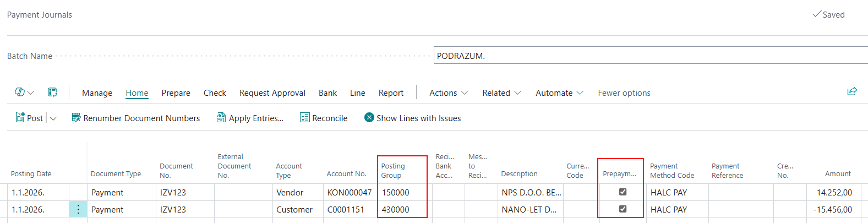Click the Account No. column header
The image size is (868, 223).
coord(346,174)
